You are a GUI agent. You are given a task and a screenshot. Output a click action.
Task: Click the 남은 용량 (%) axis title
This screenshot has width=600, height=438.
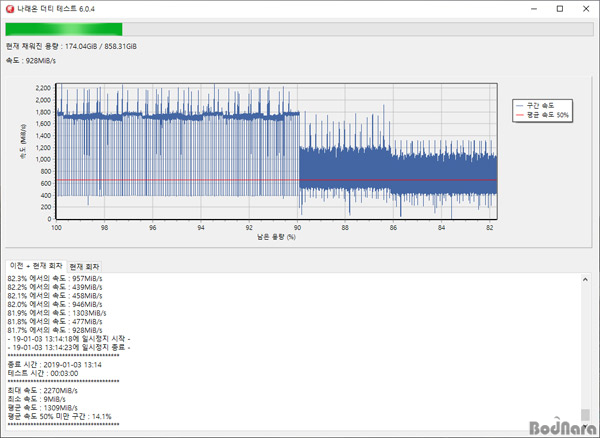click(277, 238)
